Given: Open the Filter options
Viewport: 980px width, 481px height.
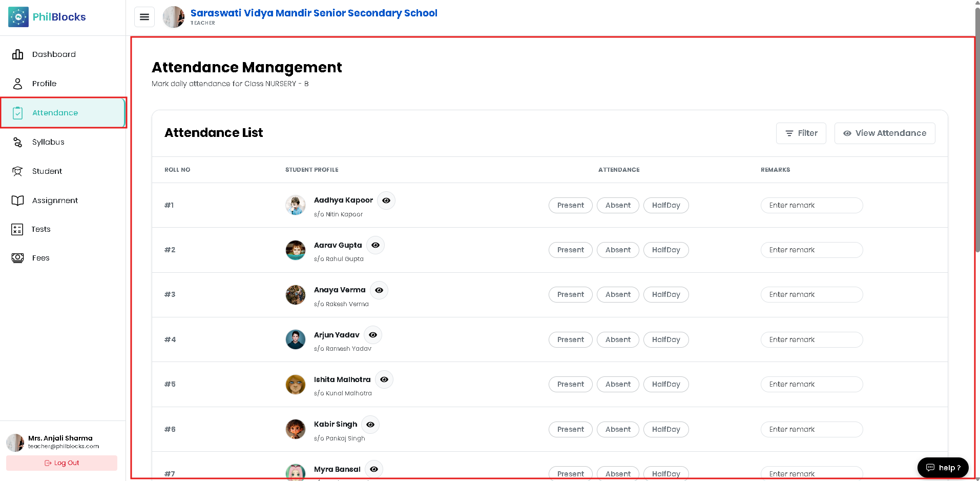Looking at the screenshot, I should [801, 133].
